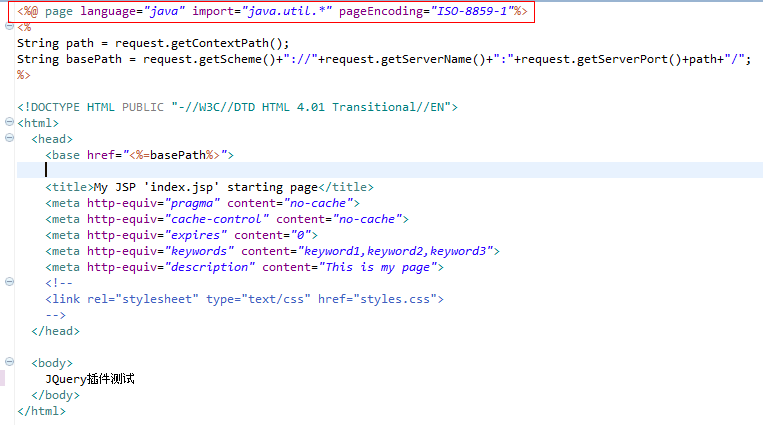Screen dimensions: 763x425
Task: Click the "java.util.*" import value
Action: [287, 11]
